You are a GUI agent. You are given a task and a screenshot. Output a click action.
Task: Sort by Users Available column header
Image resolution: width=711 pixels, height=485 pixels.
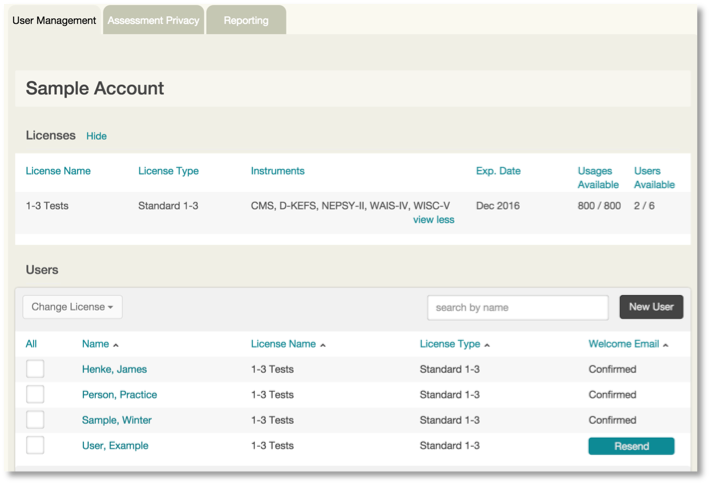(654, 178)
